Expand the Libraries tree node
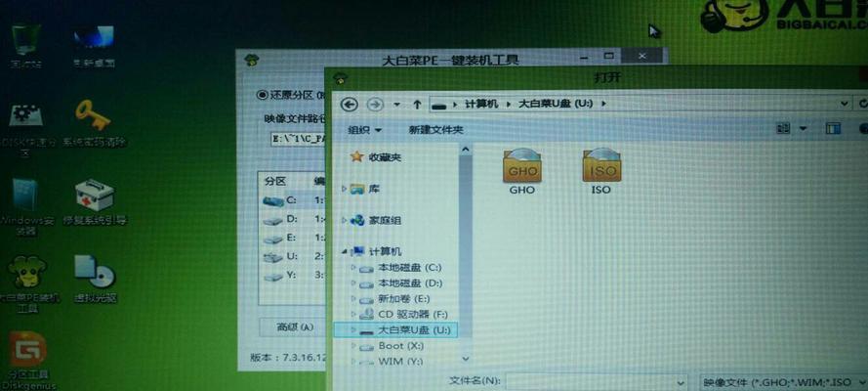 coord(344,188)
